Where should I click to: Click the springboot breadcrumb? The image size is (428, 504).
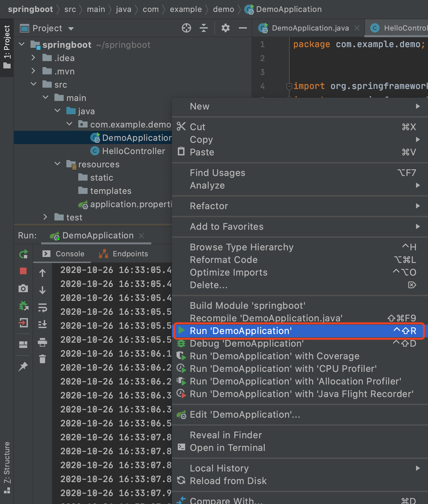tap(30, 9)
